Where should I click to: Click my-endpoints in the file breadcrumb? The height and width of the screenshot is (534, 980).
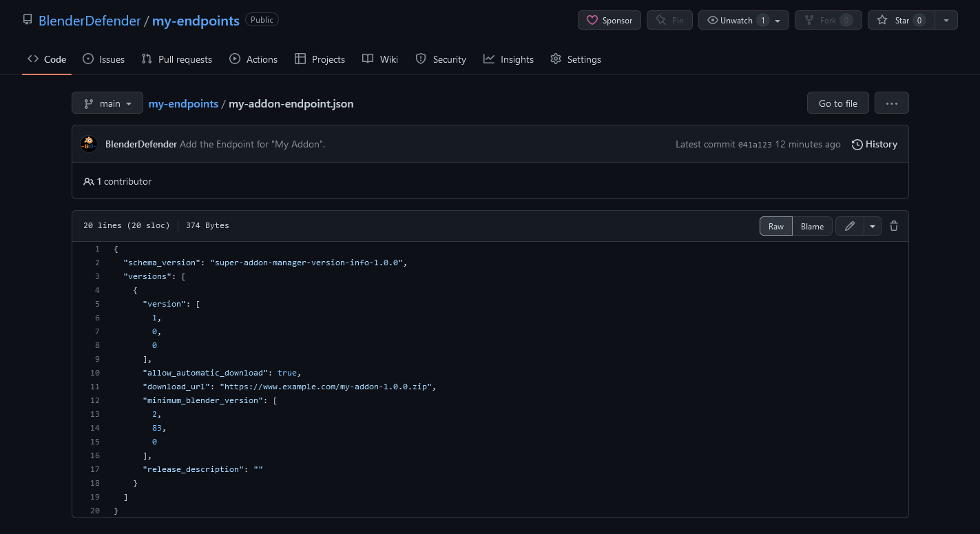pyautogui.click(x=183, y=103)
